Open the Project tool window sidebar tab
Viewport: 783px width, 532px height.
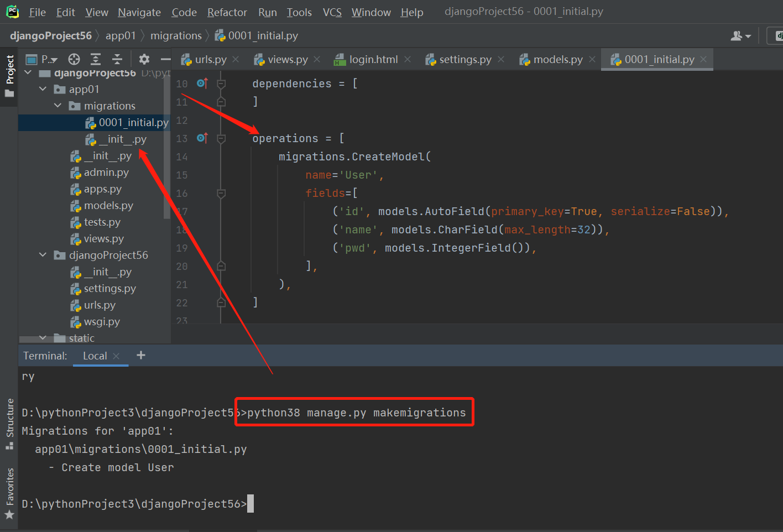click(9, 76)
